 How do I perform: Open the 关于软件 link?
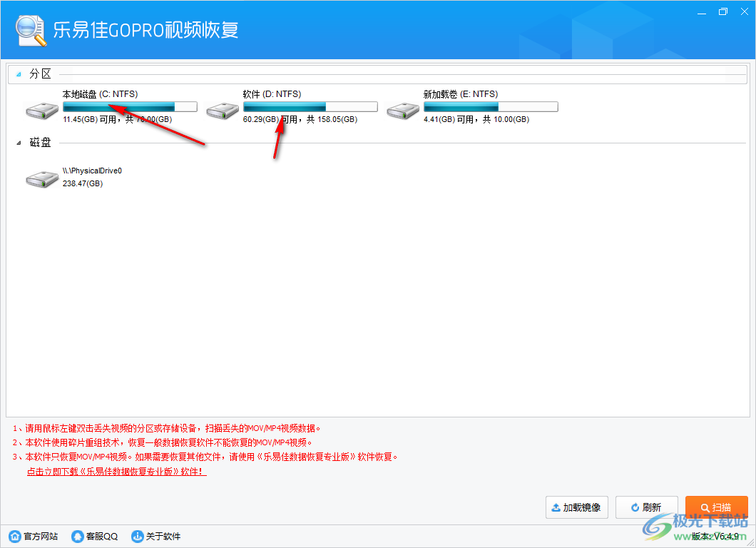pos(163,536)
